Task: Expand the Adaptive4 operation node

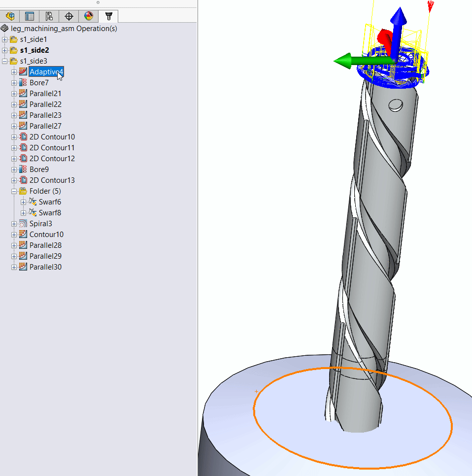Action: point(14,72)
